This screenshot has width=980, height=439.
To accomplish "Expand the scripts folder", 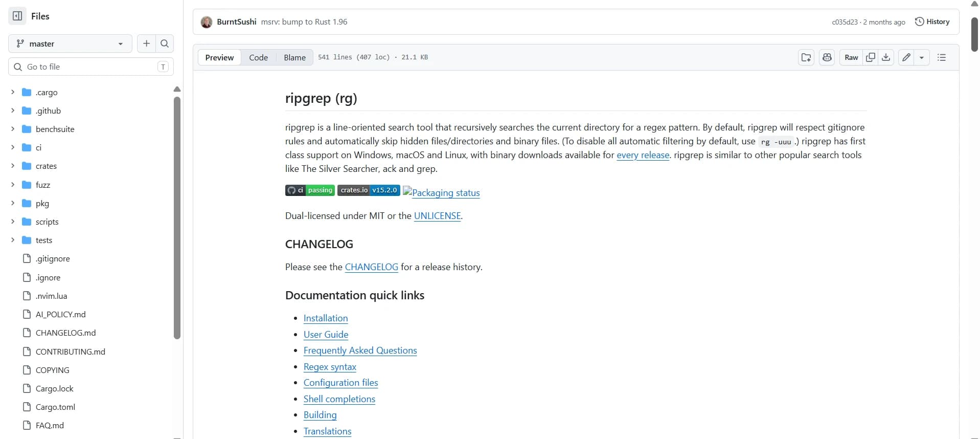I will click(13, 222).
